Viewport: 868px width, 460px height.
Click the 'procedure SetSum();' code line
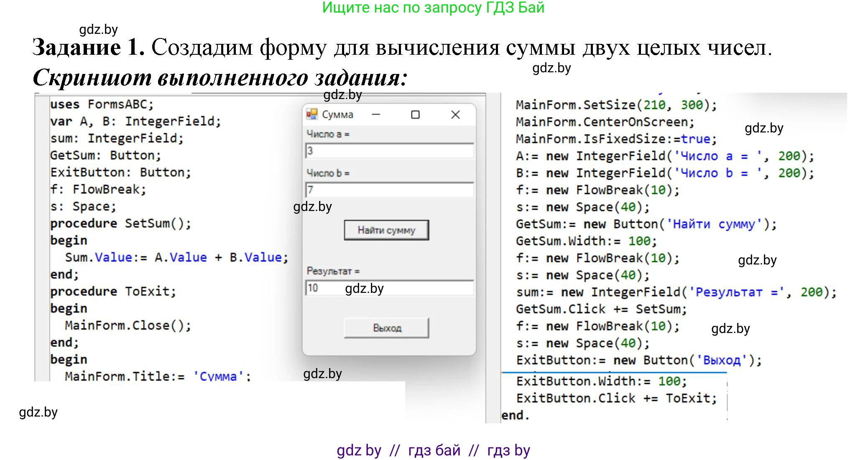click(x=120, y=223)
